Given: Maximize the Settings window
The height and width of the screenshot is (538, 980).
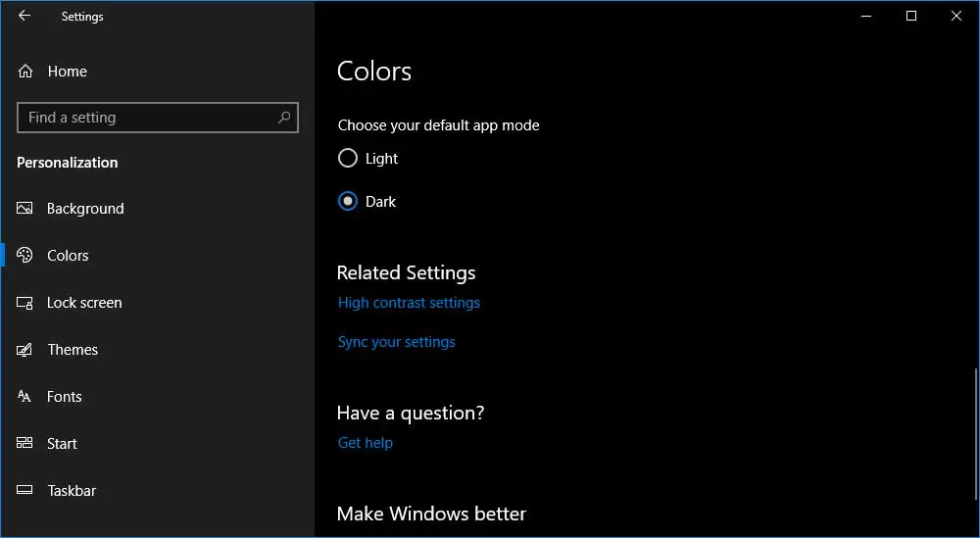Looking at the screenshot, I should pos(911,16).
